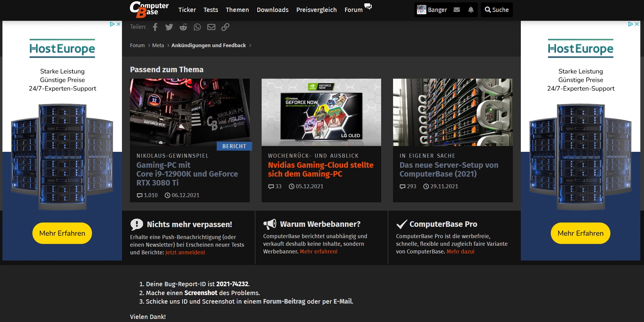The width and height of the screenshot is (644, 322).
Task: Click the BERICHT label on Gaming-PC card
Action: pyautogui.click(x=234, y=146)
